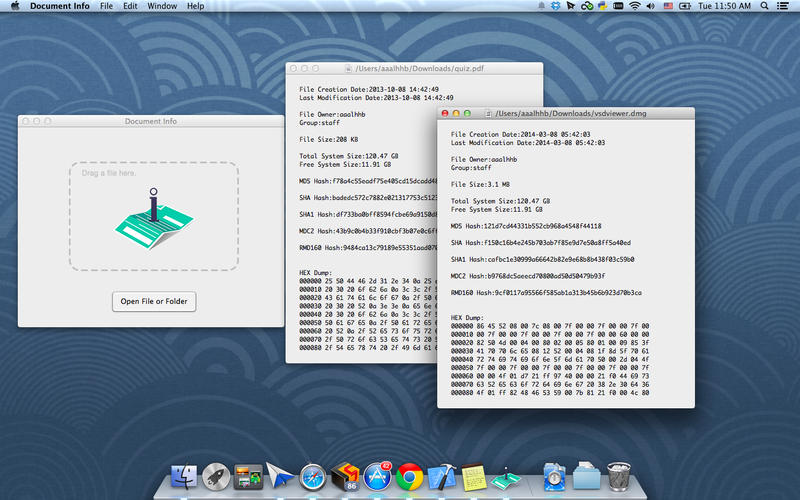Click Group:staff line in quiz.pdf window
This screenshot has height=500, width=800.
(x=319, y=123)
